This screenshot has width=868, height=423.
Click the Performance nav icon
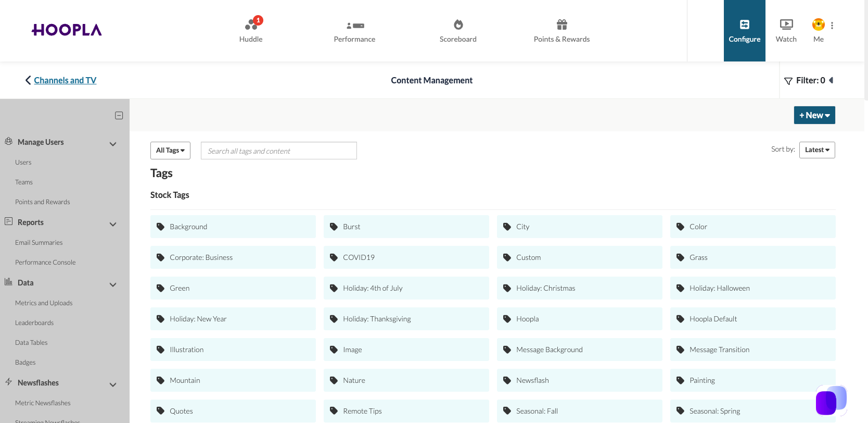pyautogui.click(x=355, y=25)
